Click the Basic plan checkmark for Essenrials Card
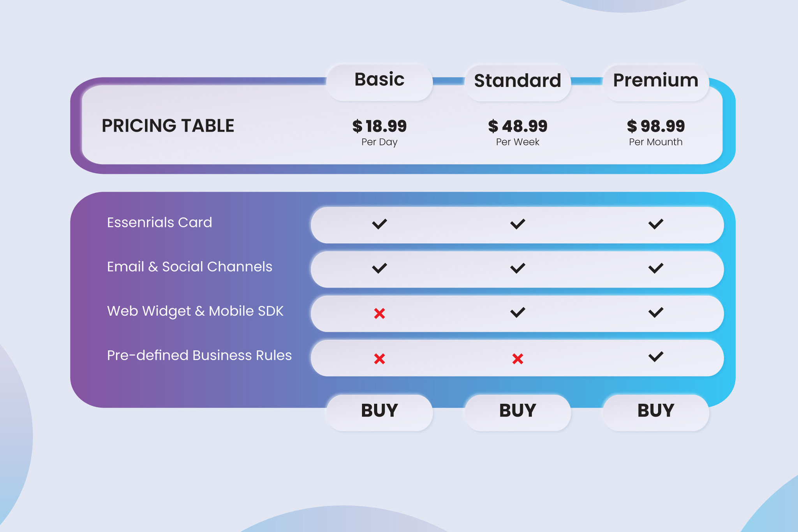Image resolution: width=798 pixels, height=532 pixels. pyautogui.click(x=379, y=224)
